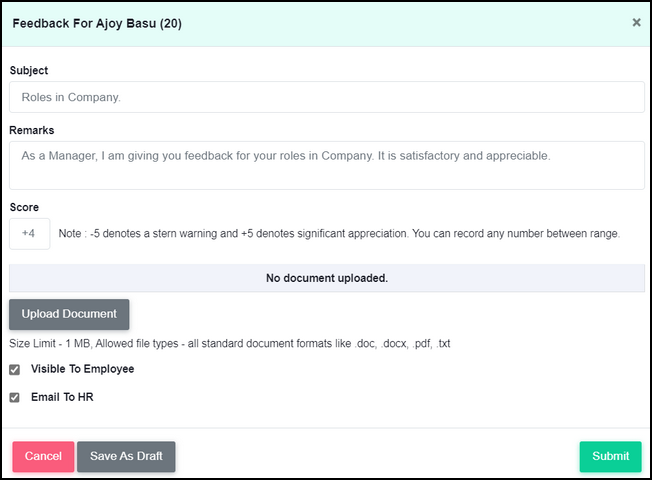Click the Score field label
Screen dimensions: 652x480
[x=24, y=207]
